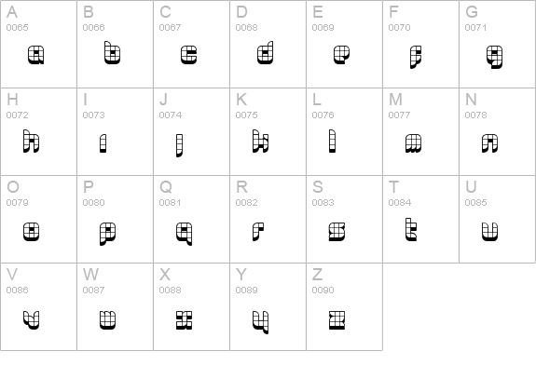This screenshot has width=536, height=392.
Task: Click the E glyph cell 0069
Action: [344, 44]
